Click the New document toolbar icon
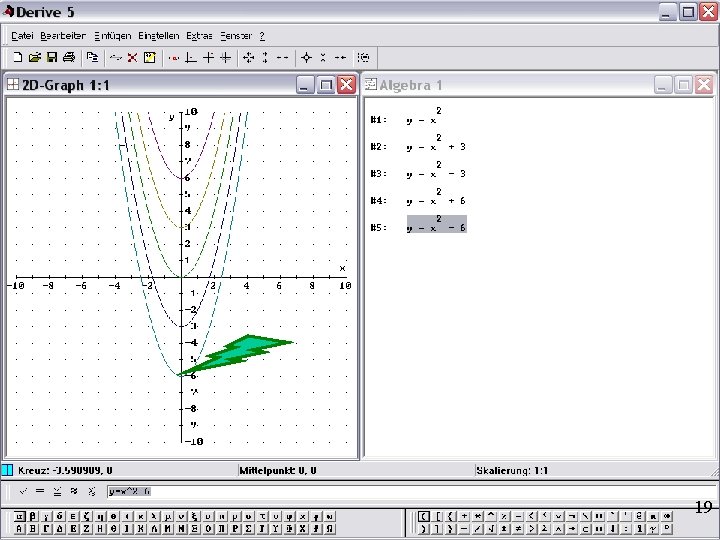 point(17,57)
